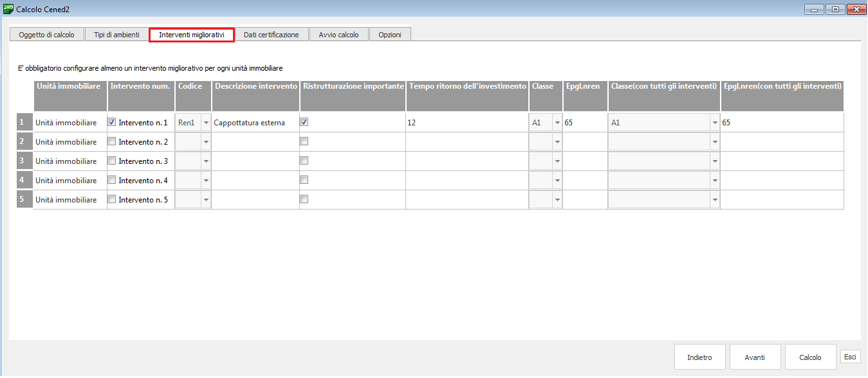Uncheck the Intervento n. 1 checkbox
Viewport: 868px width, 378px height.
point(112,122)
